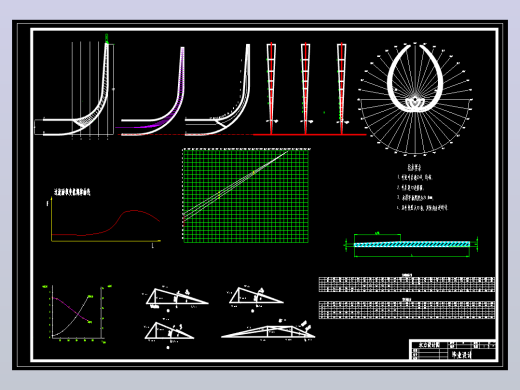Select the long red horizontal baseline
Viewport: 520px width, 390px height.
click(309, 135)
